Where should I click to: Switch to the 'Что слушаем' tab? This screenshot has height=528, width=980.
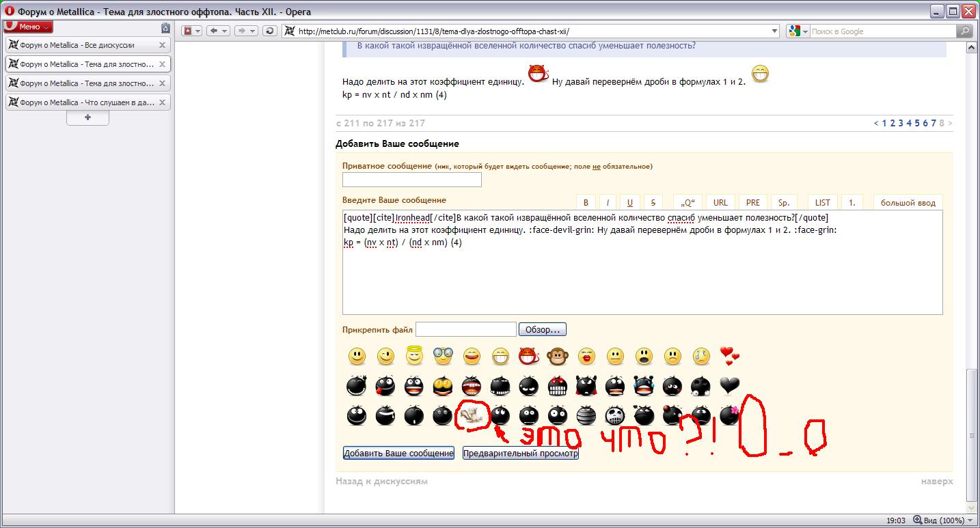point(81,102)
